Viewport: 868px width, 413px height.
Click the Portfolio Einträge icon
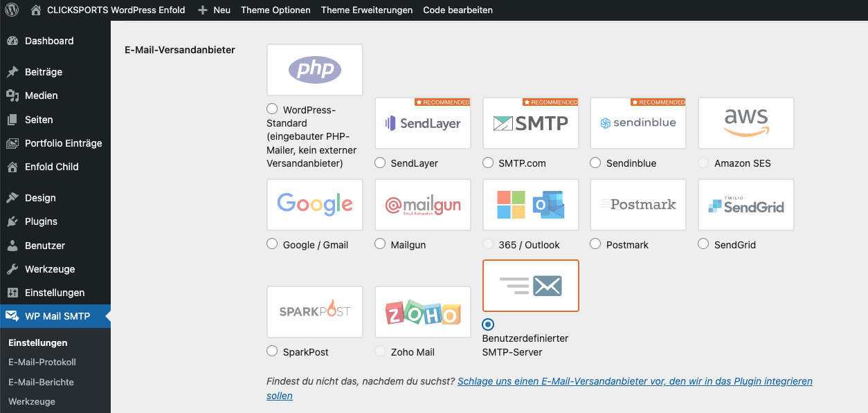(x=12, y=143)
